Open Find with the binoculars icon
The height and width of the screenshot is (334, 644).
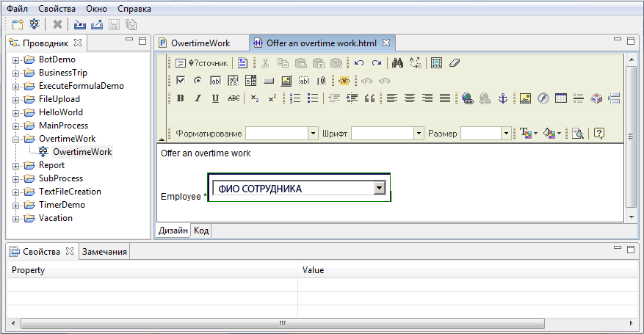coord(397,63)
